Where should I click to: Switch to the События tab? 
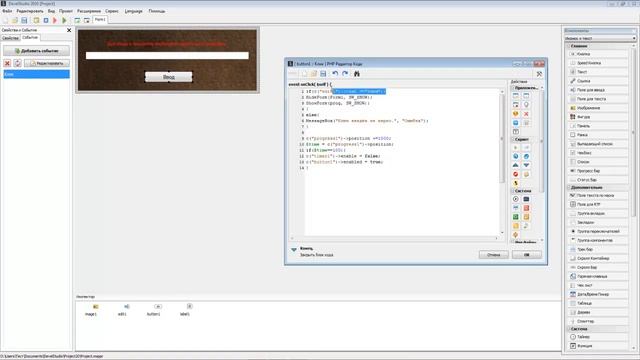click(x=30, y=38)
